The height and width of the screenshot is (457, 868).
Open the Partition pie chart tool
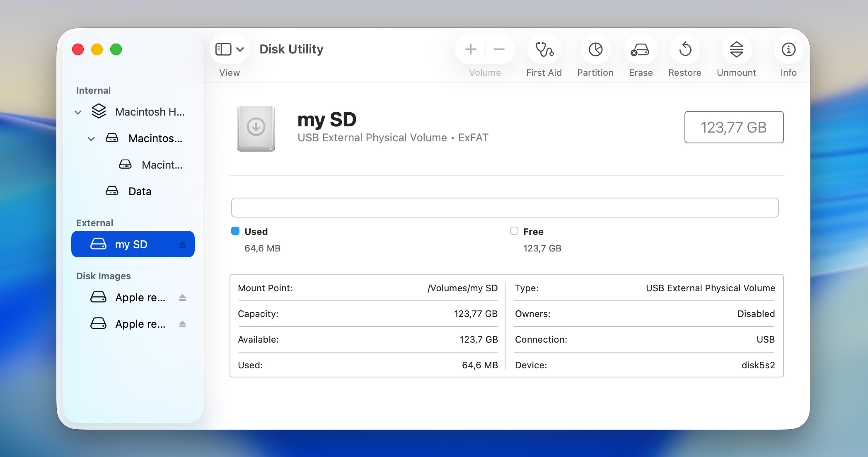pyautogui.click(x=595, y=49)
